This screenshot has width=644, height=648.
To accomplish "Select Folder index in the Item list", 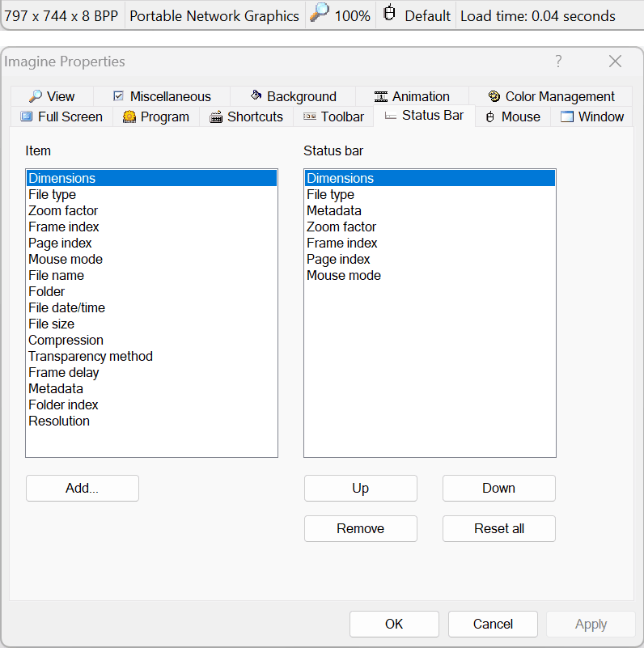I will [x=152, y=404].
